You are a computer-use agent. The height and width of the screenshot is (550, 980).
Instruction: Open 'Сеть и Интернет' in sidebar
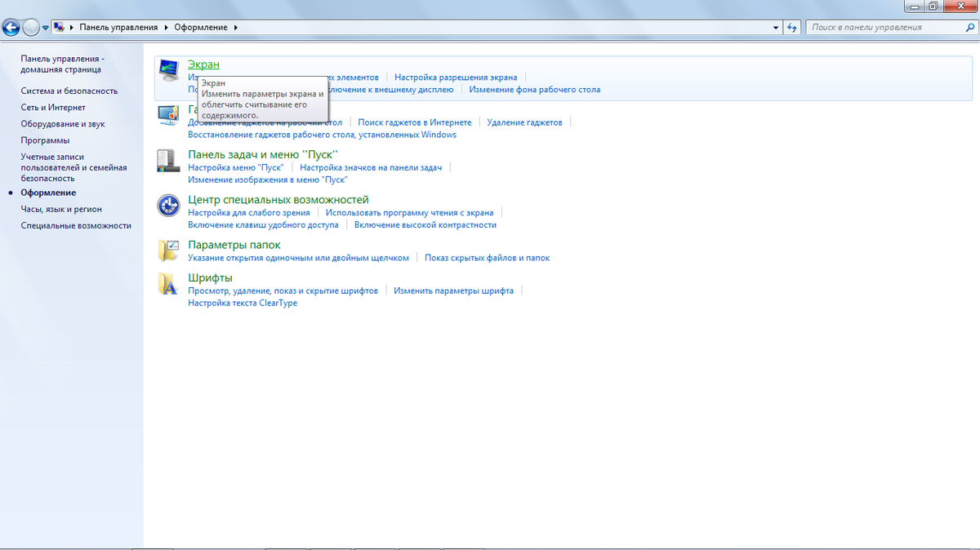click(53, 108)
